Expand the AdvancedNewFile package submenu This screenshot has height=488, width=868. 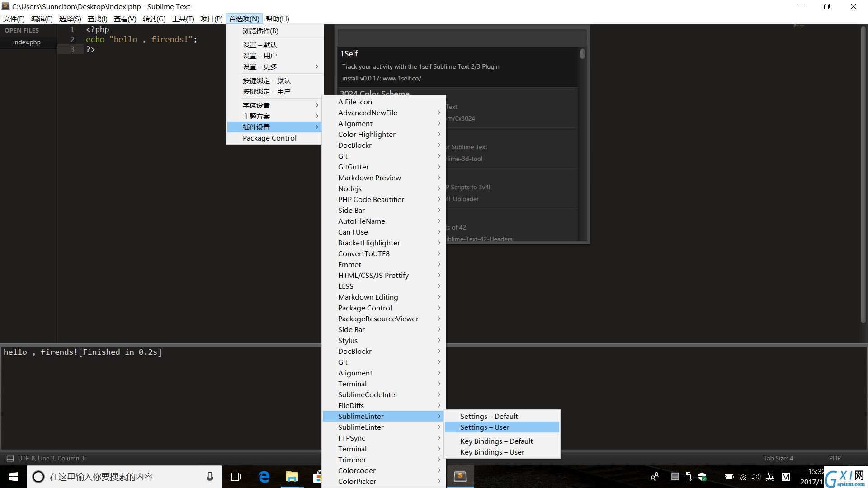click(x=384, y=113)
